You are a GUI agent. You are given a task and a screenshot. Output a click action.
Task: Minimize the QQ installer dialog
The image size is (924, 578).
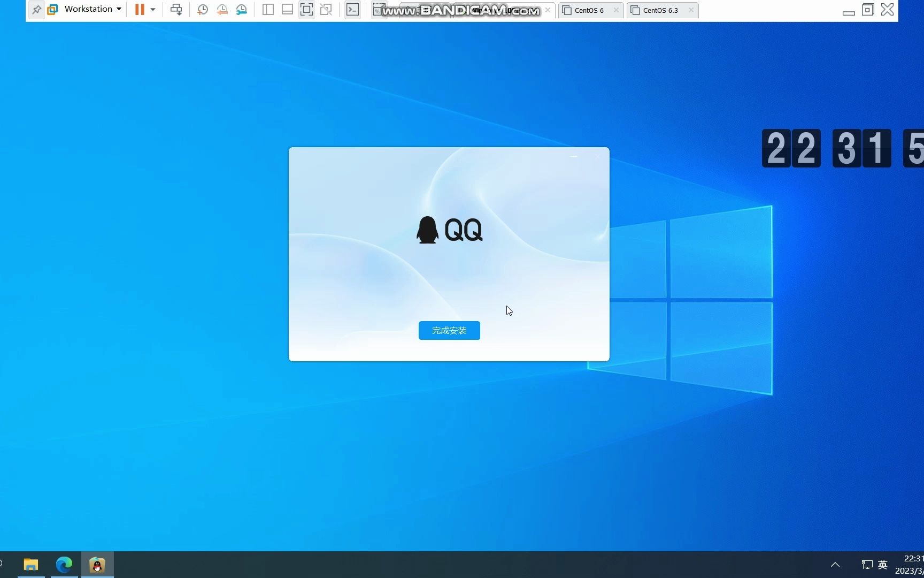[x=574, y=156]
